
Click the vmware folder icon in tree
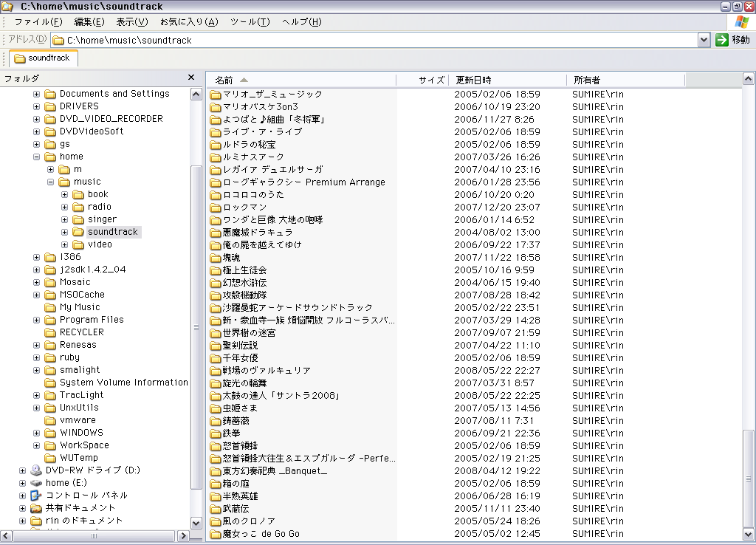click(50, 420)
